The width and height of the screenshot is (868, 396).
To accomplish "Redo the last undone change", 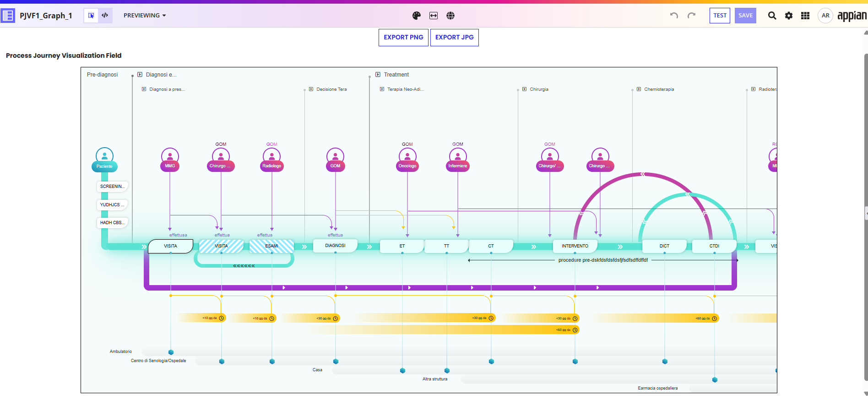I will [691, 16].
